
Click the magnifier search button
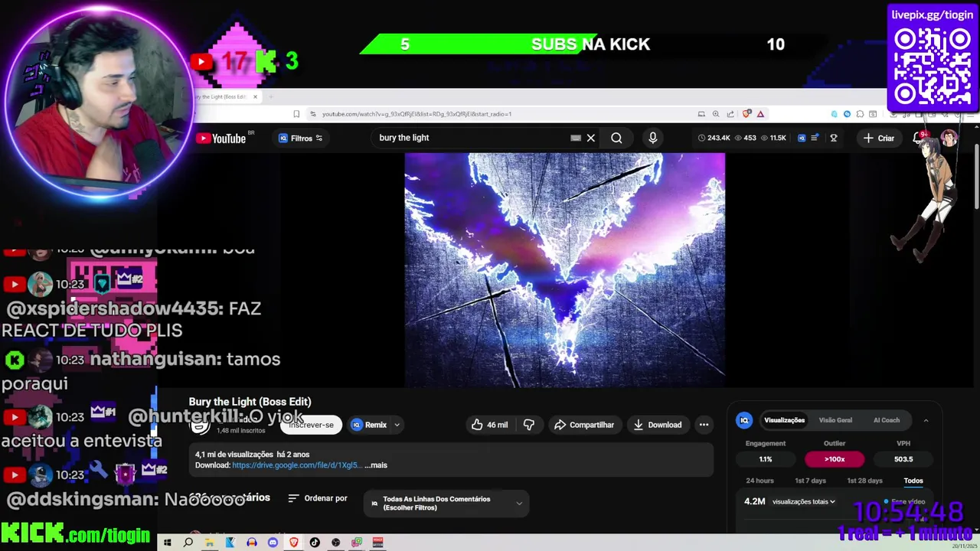click(616, 139)
